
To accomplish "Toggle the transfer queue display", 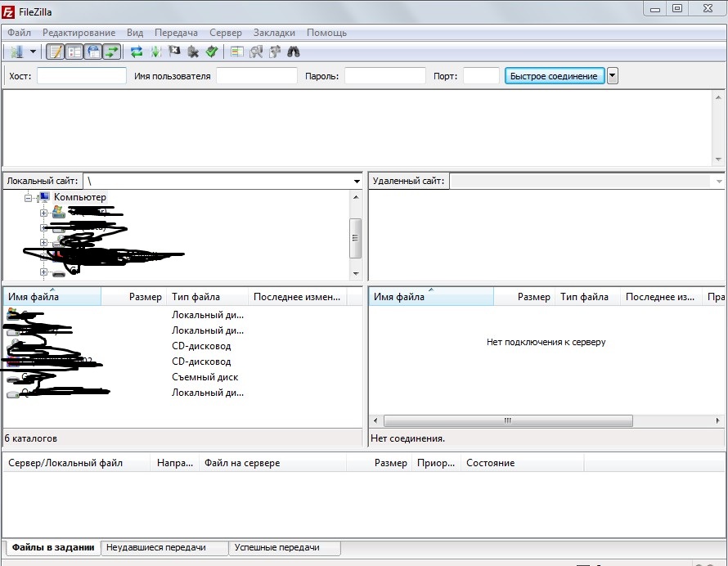I will [x=112, y=52].
